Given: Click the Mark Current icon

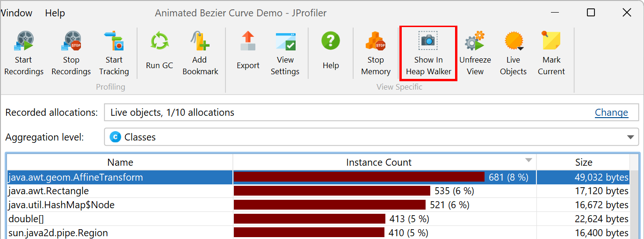Looking at the screenshot, I should coord(551,42).
